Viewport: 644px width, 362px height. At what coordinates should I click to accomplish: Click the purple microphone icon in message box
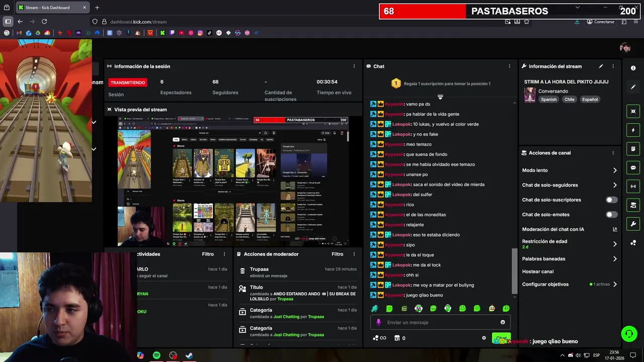pyautogui.click(x=379, y=322)
